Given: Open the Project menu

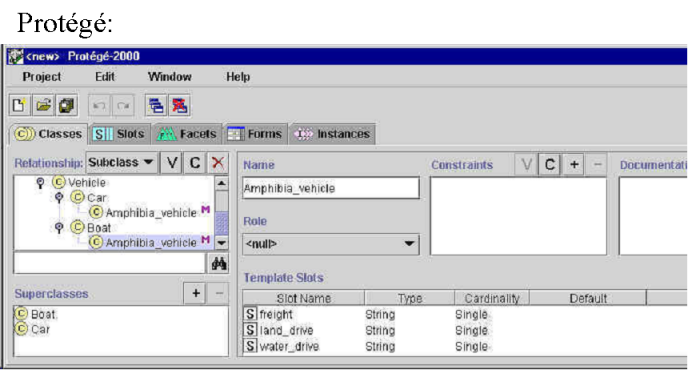Looking at the screenshot, I should coord(42,77).
